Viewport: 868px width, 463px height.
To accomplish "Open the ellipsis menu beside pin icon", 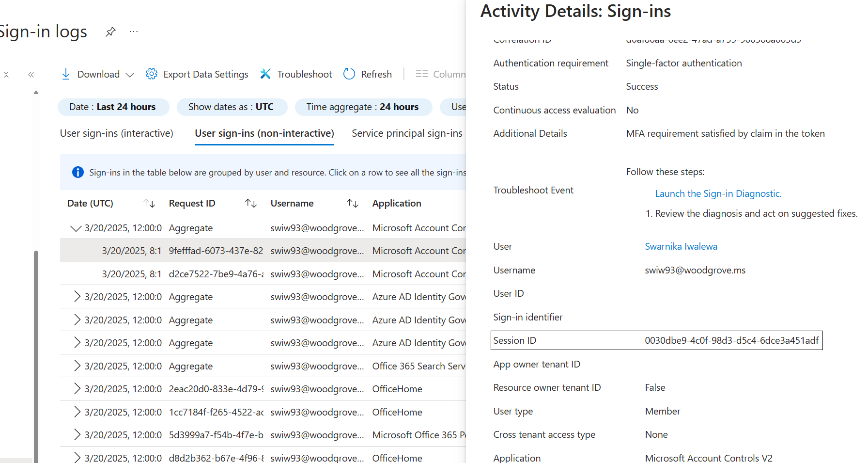I will [133, 31].
